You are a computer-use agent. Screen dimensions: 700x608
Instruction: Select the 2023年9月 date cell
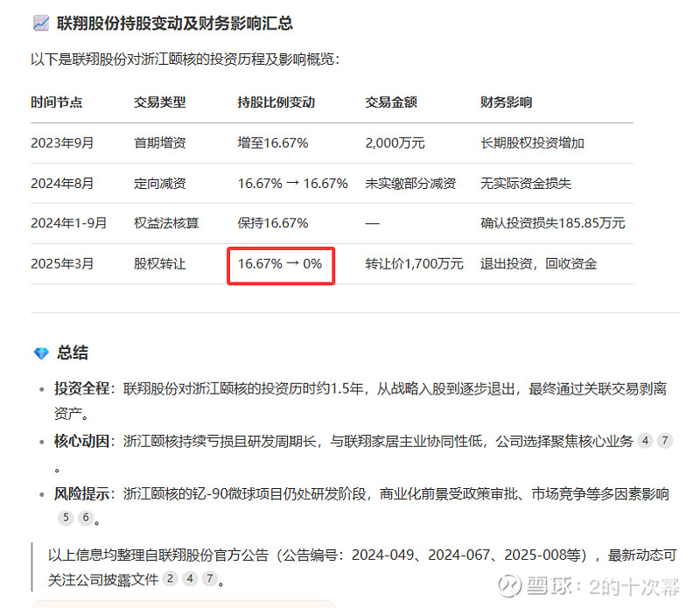[x=62, y=143]
